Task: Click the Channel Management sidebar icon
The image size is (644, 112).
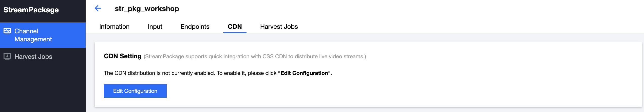Action: pos(7,31)
